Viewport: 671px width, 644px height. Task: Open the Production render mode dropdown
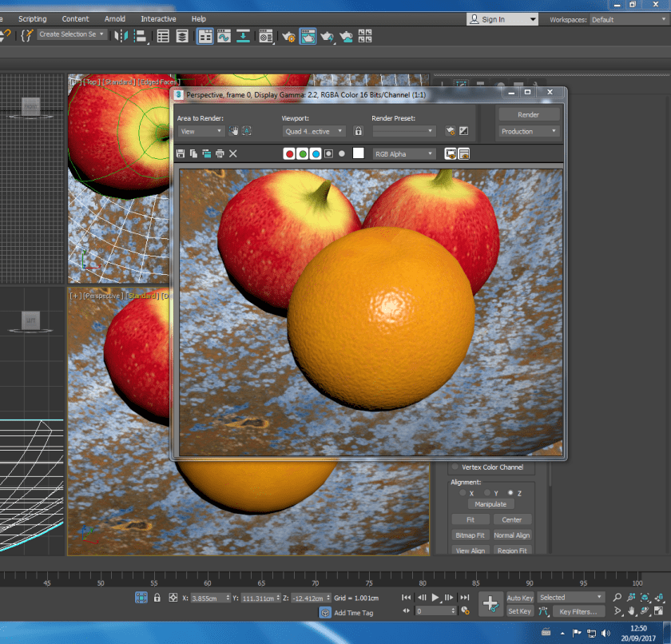(529, 131)
